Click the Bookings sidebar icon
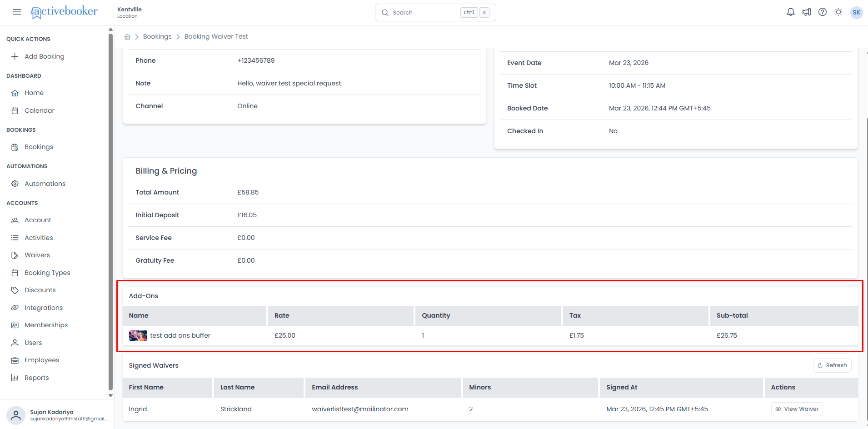Screen dimensions: 868x429 pyautogui.click(x=15, y=147)
